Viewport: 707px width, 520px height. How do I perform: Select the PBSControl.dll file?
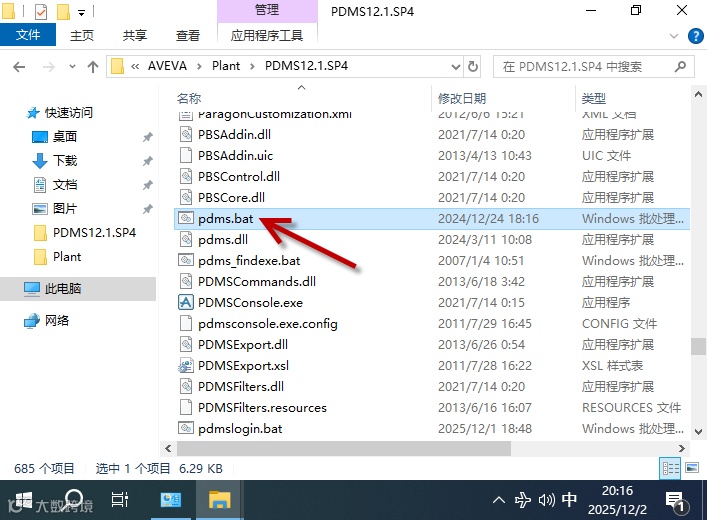coord(239,176)
